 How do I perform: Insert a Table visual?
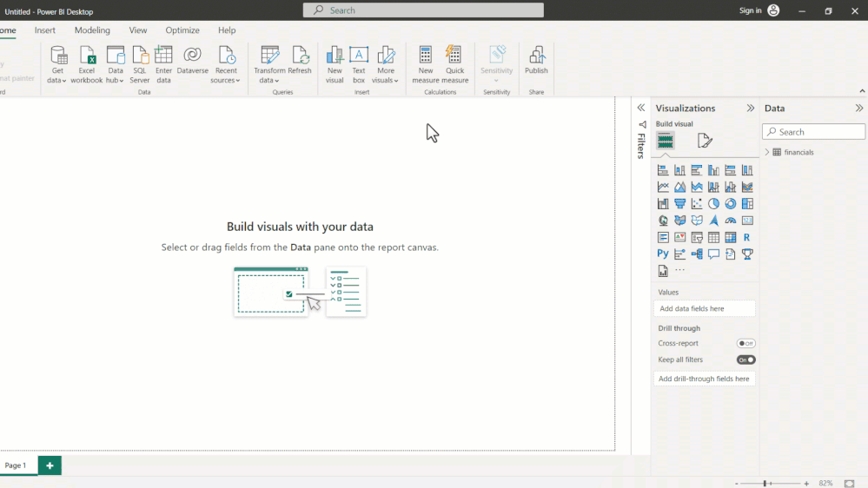[x=713, y=237]
